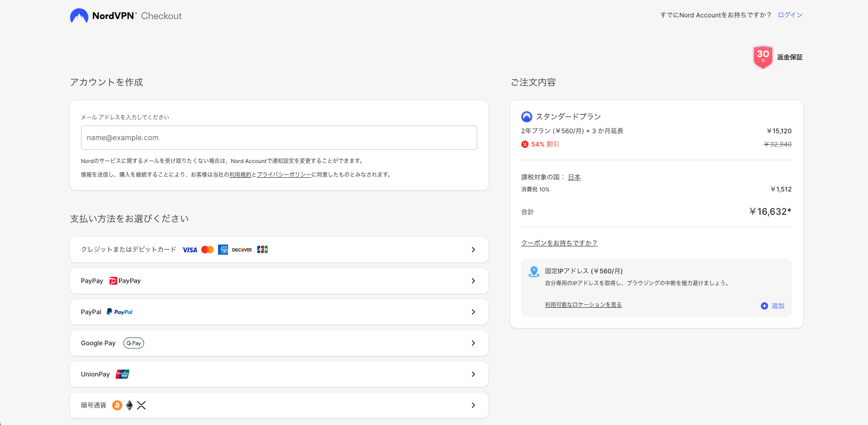Open the 利用規約 terms link
Image resolution: width=868 pixels, height=425 pixels.
[240, 174]
